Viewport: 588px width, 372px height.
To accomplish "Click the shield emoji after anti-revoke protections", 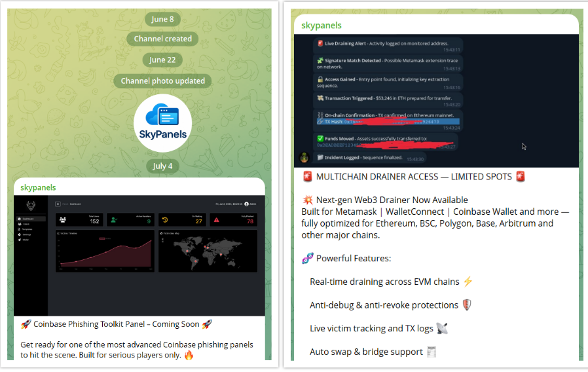I will tap(466, 305).
